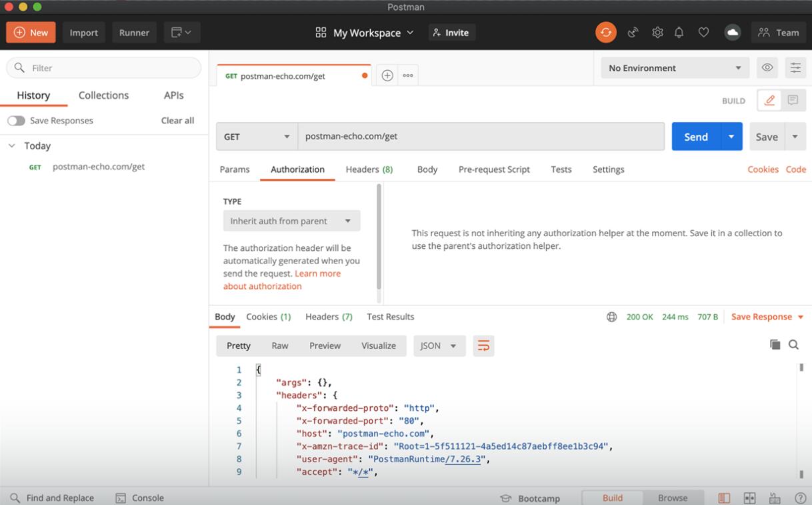
Task: Switch response view to Raw
Action: [x=280, y=346]
